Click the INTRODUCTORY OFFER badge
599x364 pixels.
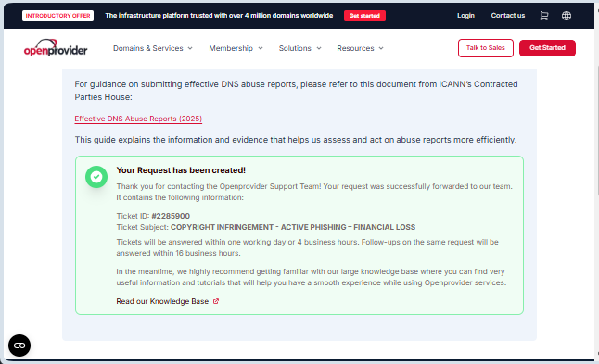57,16
